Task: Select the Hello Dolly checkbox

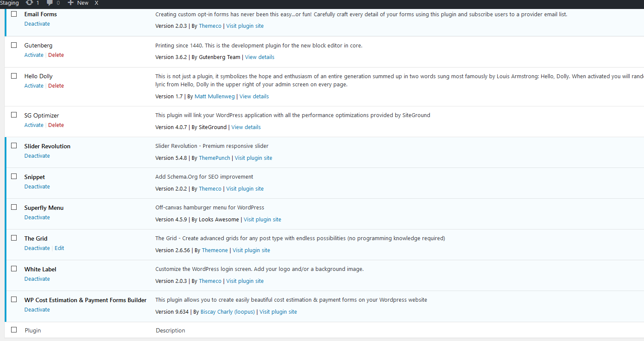Action: [x=14, y=76]
